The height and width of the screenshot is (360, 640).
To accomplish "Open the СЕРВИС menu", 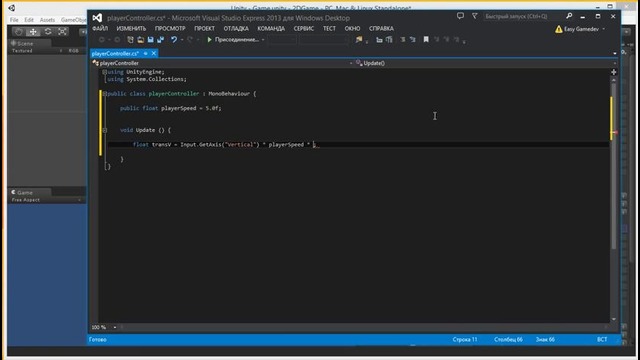I will 304,29.
